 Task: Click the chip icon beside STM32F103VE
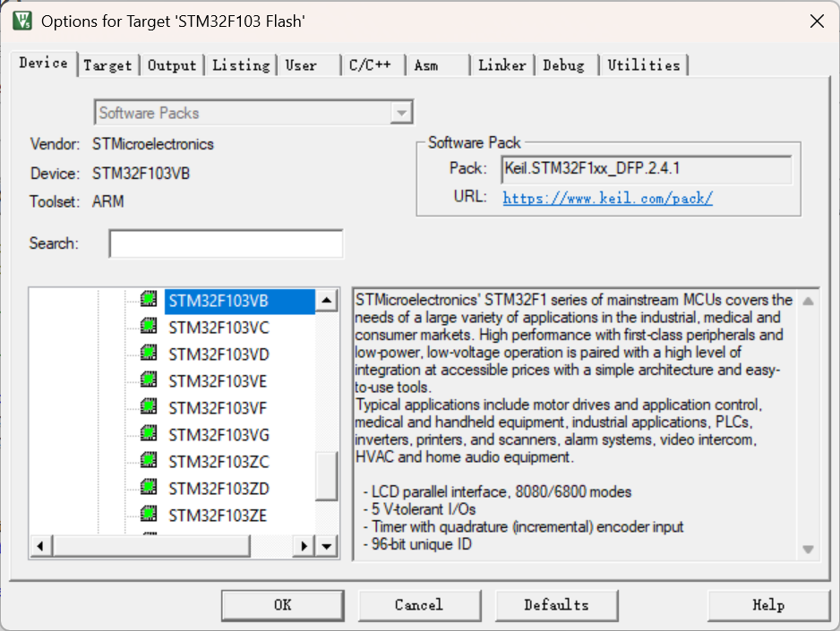click(149, 379)
